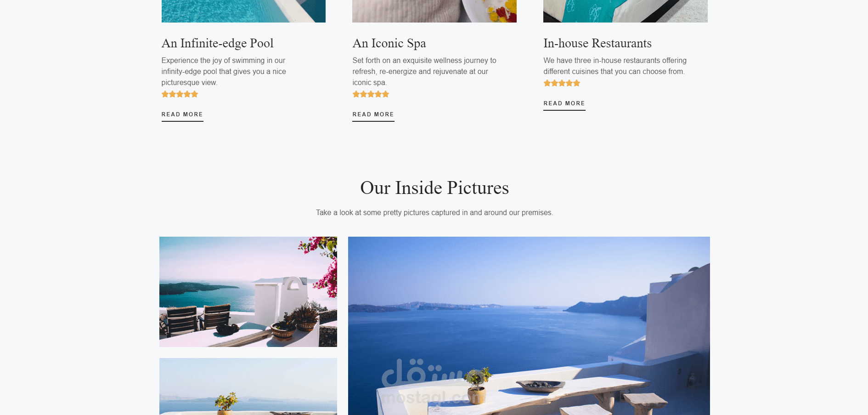Click the middle star of the restaurants rating

click(x=562, y=83)
